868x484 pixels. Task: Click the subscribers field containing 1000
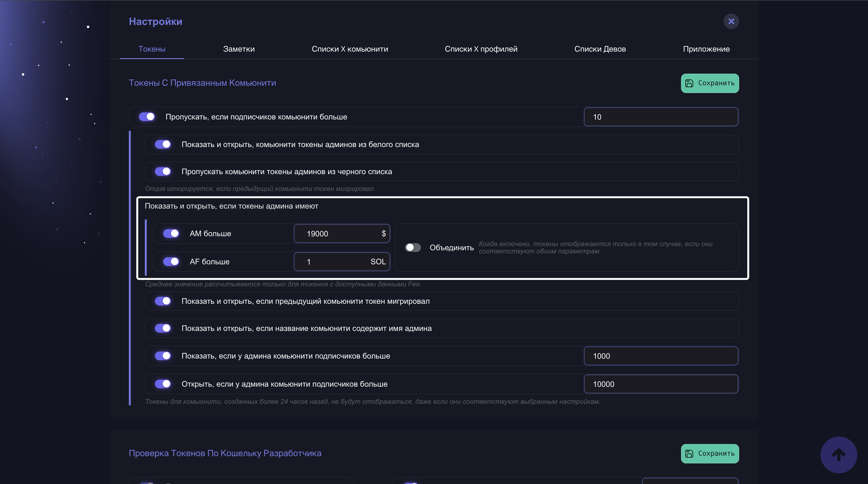tap(660, 356)
